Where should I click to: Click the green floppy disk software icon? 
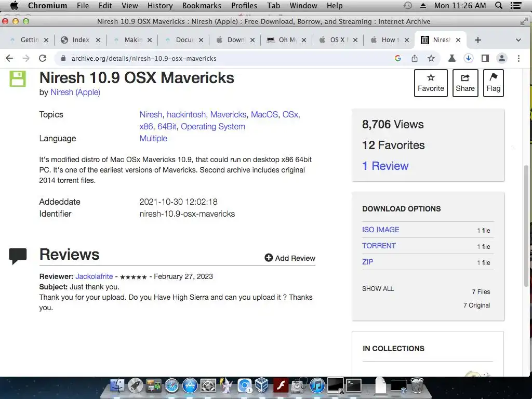tap(18, 79)
